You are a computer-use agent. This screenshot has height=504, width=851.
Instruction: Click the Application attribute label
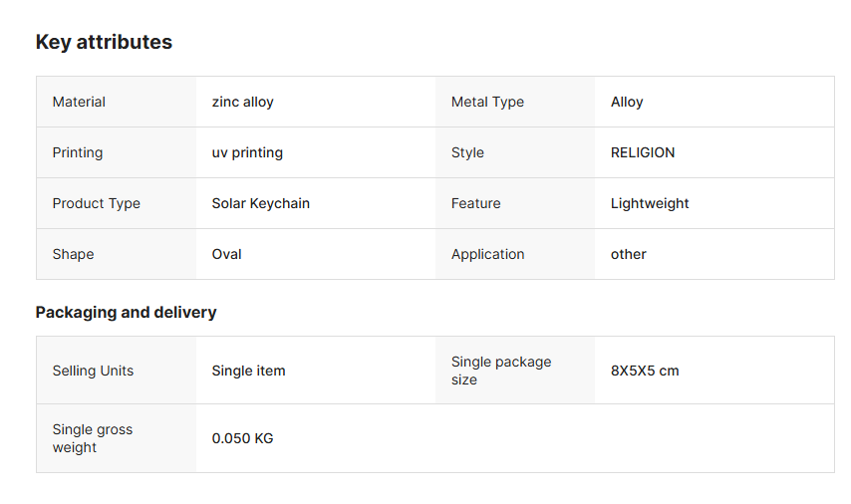point(488,254)
